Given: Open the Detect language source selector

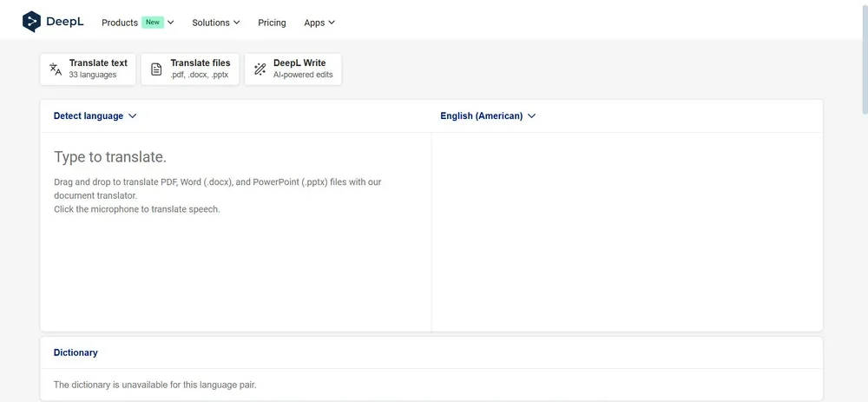Looking at the screenshot, I should pyautogui.click(x=89, y=115).
